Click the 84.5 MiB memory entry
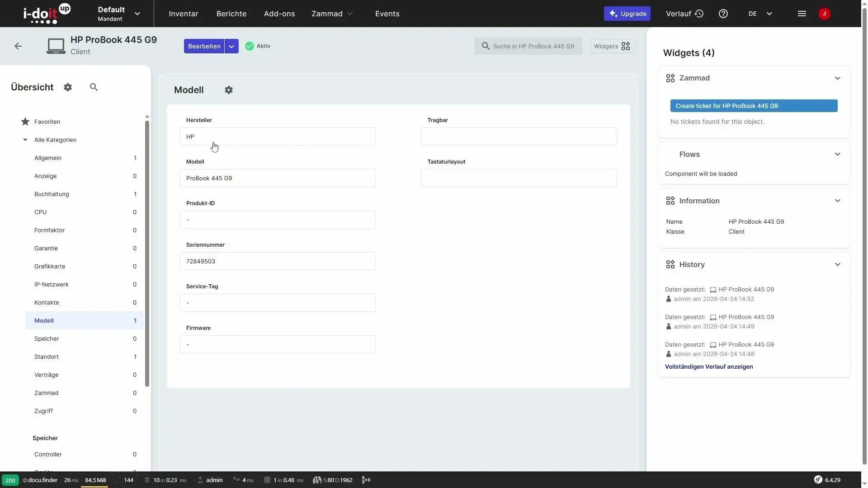The width and height of the screenshot is (868, 488). (x=95, y=480)
